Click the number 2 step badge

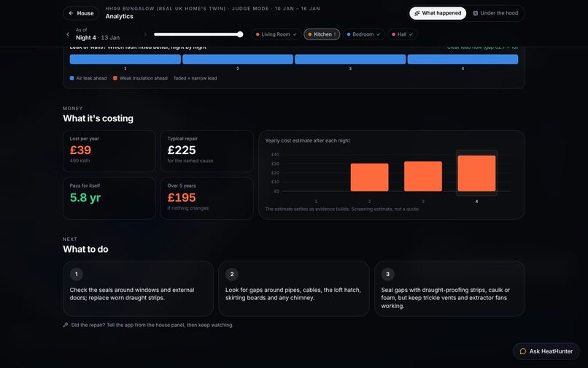point(232,274)
